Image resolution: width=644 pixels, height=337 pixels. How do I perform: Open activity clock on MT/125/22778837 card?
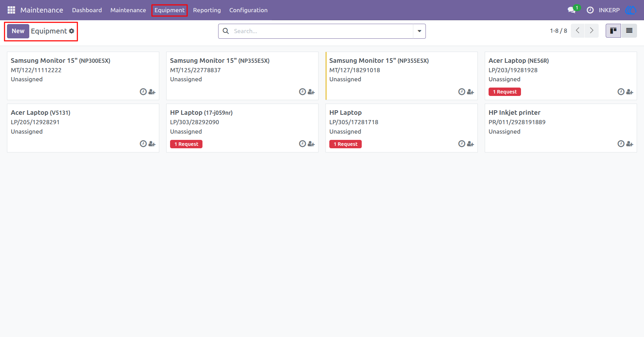tap(302, 92)
